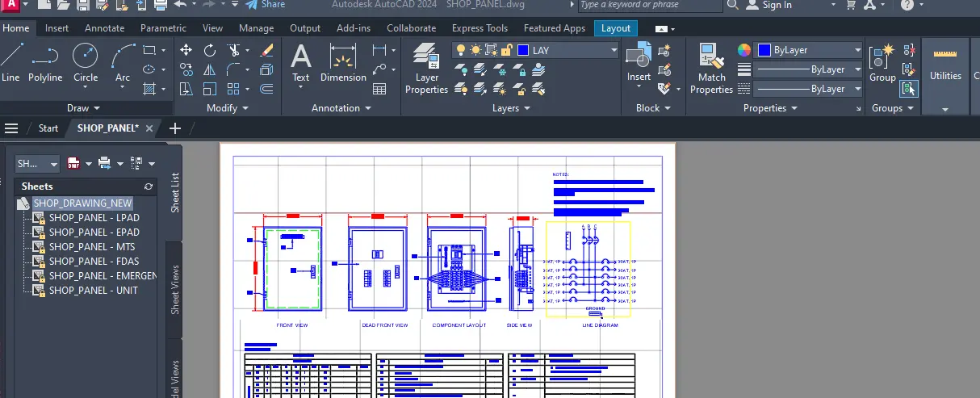Click the Stretch tool icon

(x=186, y=89)
